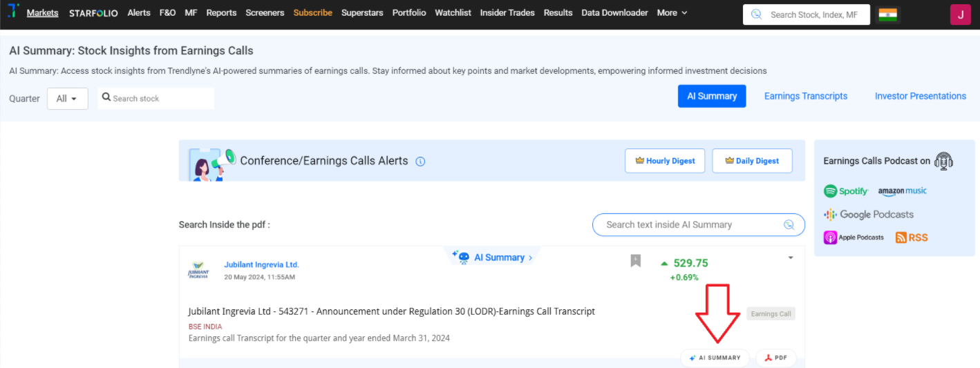Click the Jubilant Ingrevia company logo
980x368 pixels.
tap(198, 270)
